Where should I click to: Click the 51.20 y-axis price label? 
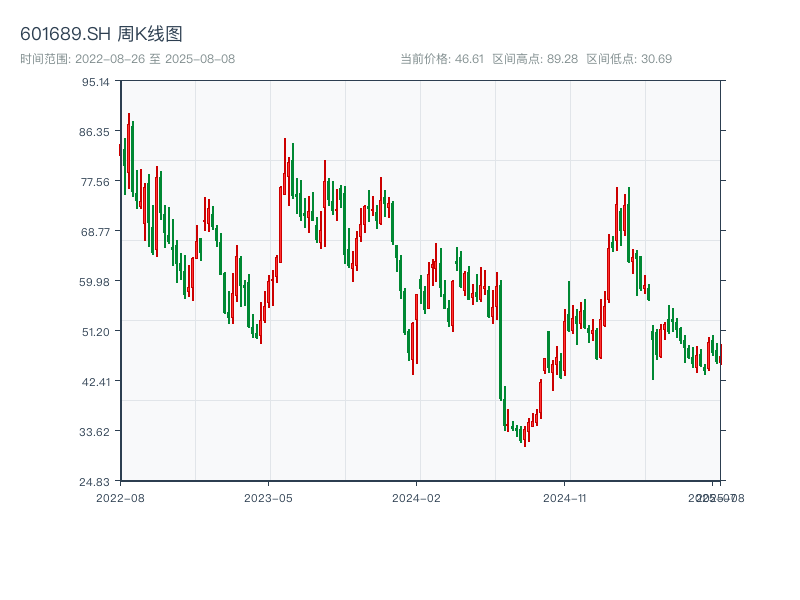[96, 332]
